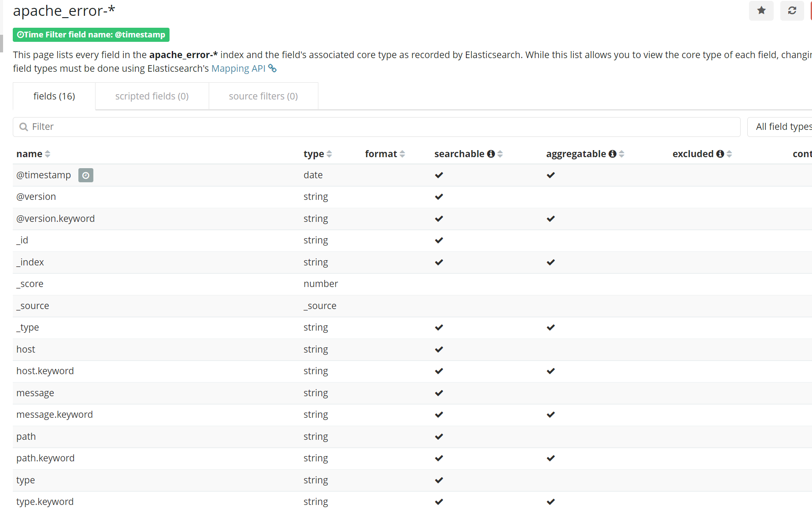Image resolution: width=812 pixels, height=523 pixels.
Task: Select the message field name
Action: (x=35, y=393)
